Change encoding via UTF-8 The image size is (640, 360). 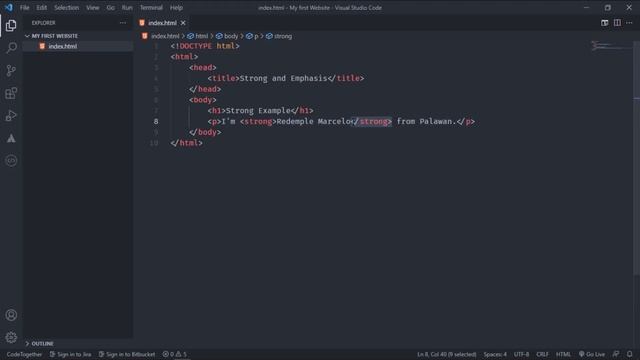pyautogui.click(x=521, y=354)
